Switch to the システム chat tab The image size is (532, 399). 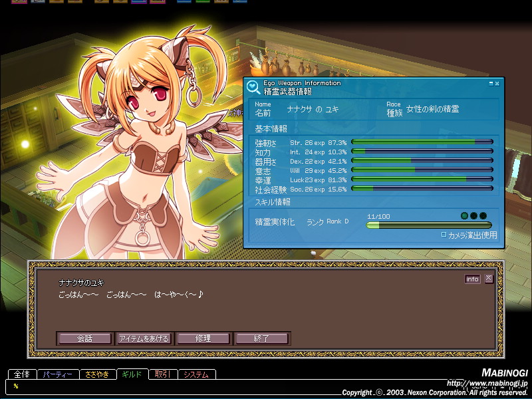pyautogui.click(x=196, y=374)
